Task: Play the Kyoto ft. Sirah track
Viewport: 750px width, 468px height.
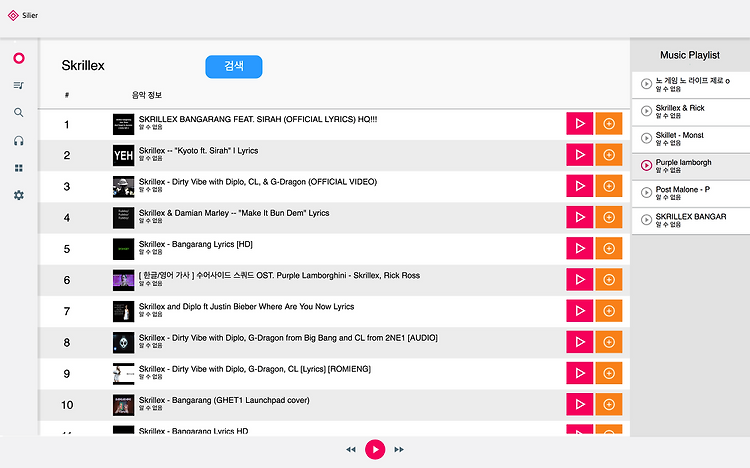Action: 580,155
